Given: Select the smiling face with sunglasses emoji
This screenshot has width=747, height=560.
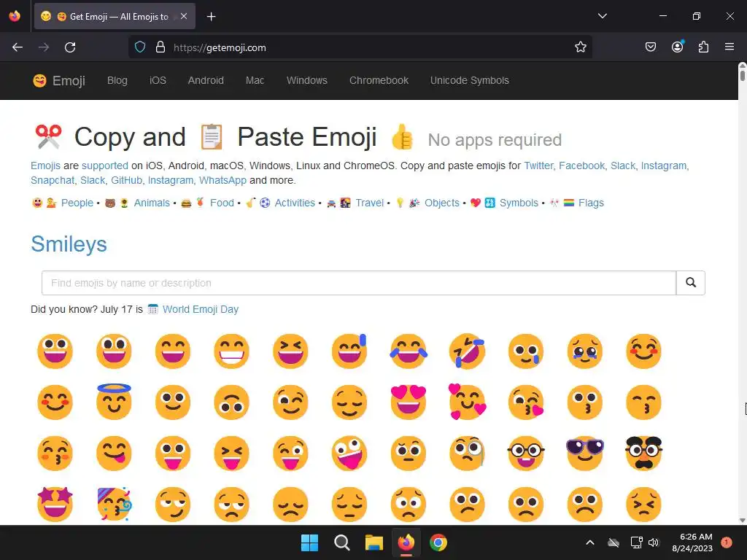Looking at the screenshot, I should tap(585, 454).
